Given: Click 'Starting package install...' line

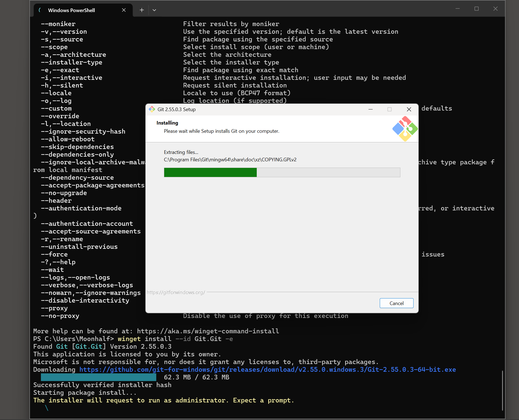Looking at the screenshot, I should 85,393.
